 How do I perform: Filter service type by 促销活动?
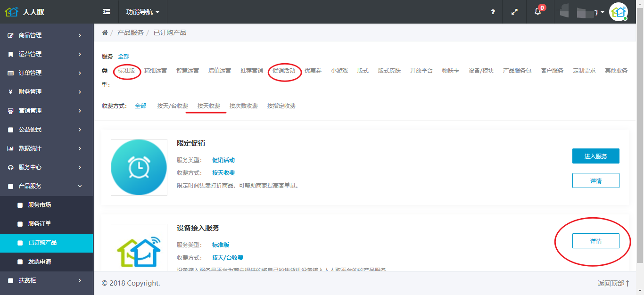tap(284, 71)
